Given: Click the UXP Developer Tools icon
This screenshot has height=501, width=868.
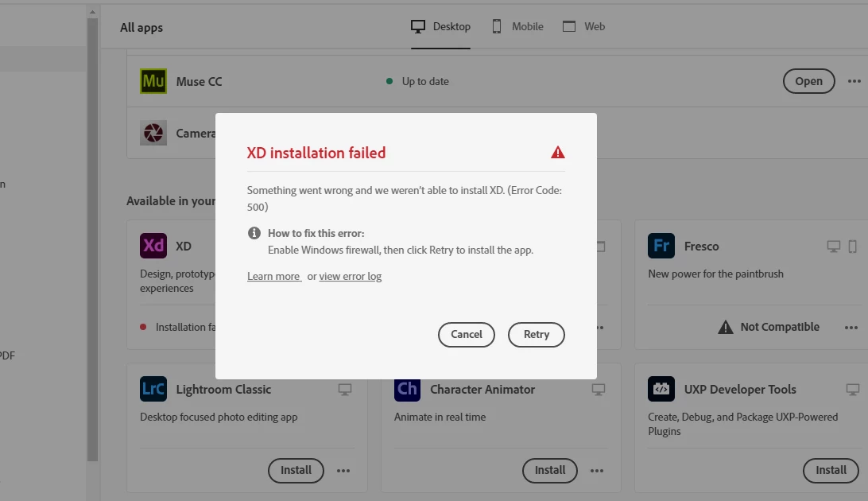Looking at the screenshot, I should tap(661, 389).
